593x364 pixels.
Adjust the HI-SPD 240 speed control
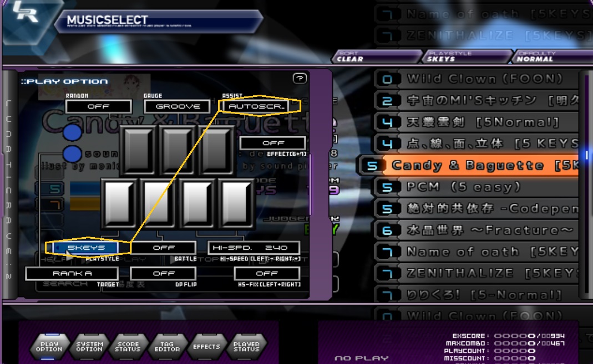click(254, 248)
